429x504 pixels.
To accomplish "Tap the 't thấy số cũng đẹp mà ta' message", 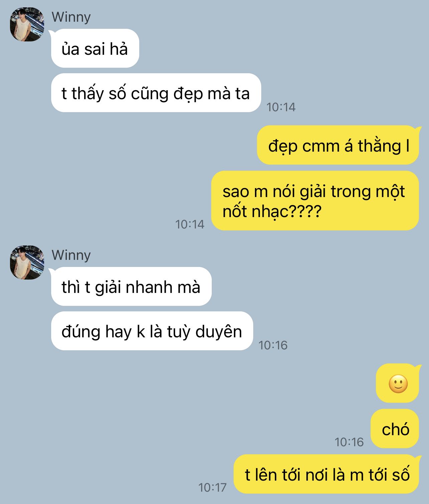I will point(156,93).
